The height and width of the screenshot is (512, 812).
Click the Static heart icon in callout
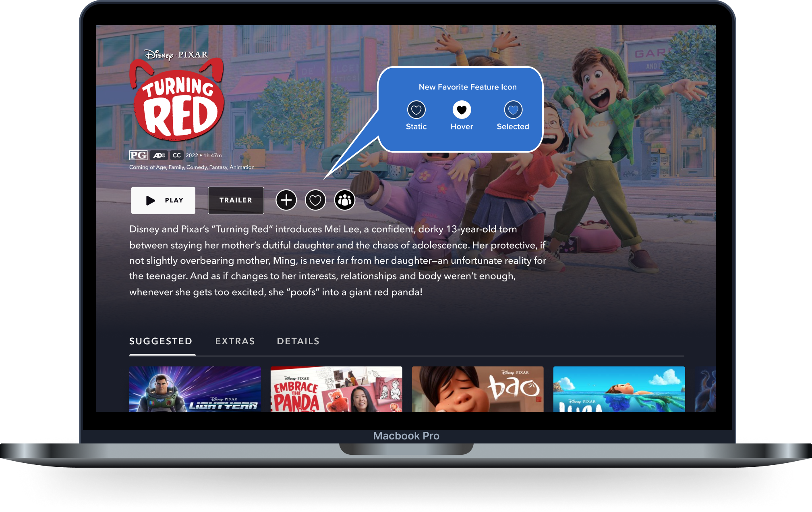click(416, 110)
